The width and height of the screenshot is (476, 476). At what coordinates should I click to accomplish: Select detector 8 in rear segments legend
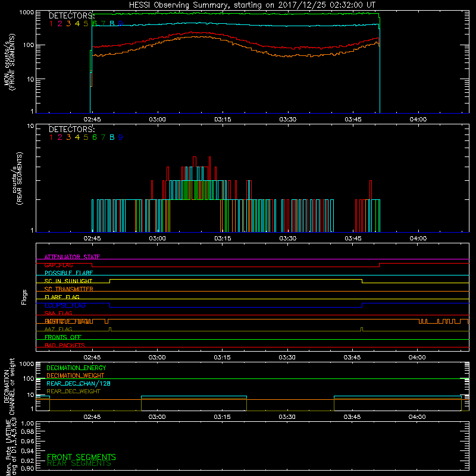click(112, 137)
